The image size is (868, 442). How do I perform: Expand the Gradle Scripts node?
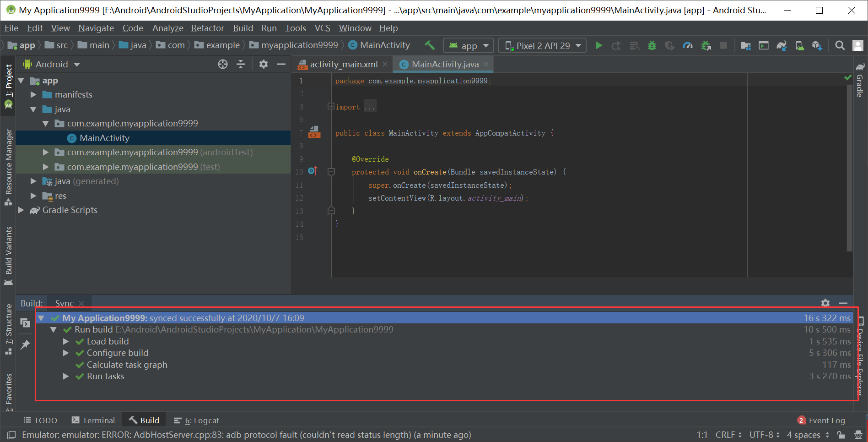[x=21, y=210]
